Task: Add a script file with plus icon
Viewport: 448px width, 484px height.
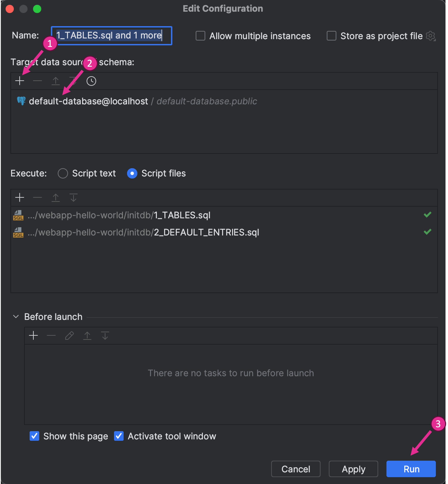Action: tap(20, 198)
